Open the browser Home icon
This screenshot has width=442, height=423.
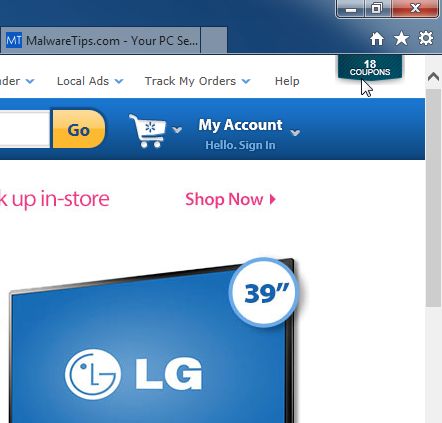pyautogui.click(x=377, y=39)
